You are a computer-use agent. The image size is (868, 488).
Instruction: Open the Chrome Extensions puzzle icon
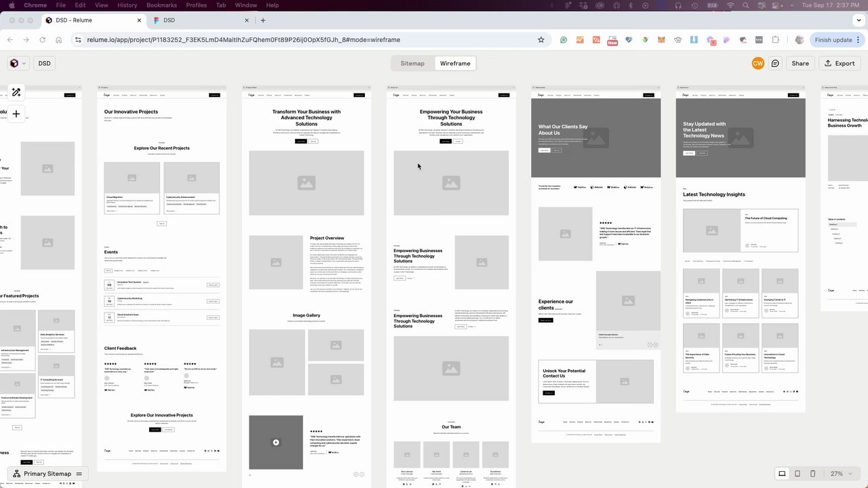tap(776, 40)
